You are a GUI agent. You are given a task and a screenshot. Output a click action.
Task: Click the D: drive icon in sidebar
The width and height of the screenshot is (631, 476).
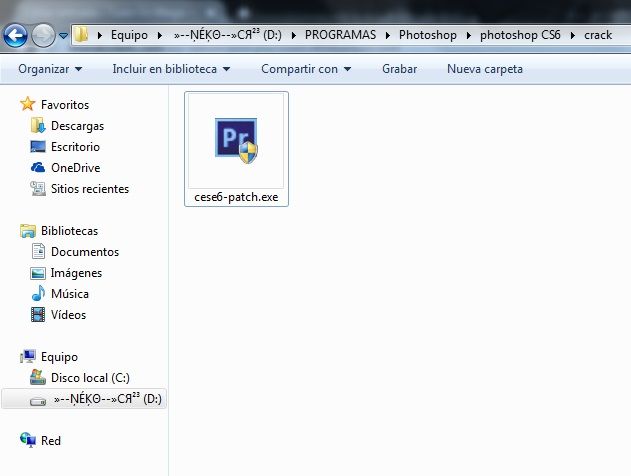[38, 401]
